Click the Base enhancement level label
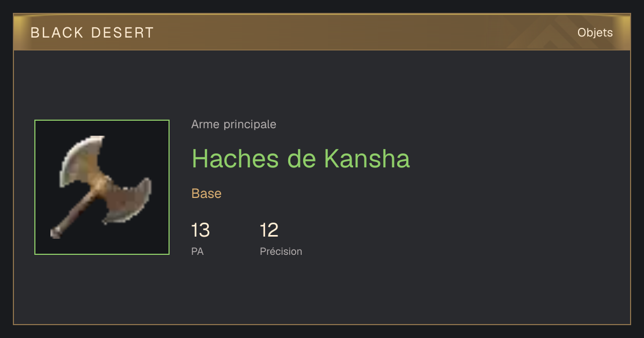 tap(206, 194)
